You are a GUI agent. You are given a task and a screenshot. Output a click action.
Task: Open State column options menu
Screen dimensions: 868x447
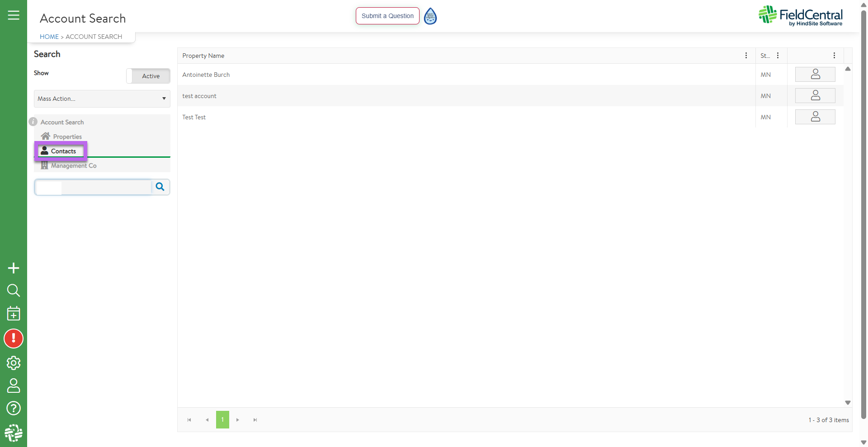click(x=778, y=56)
